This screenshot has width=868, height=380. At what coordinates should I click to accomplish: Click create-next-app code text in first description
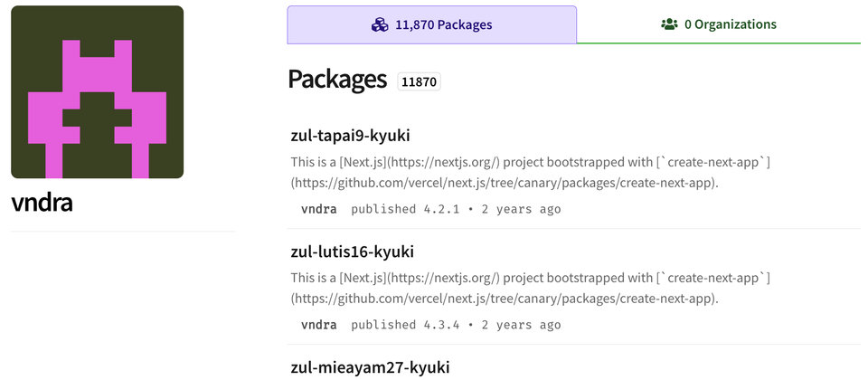click(x=715, y=163)
